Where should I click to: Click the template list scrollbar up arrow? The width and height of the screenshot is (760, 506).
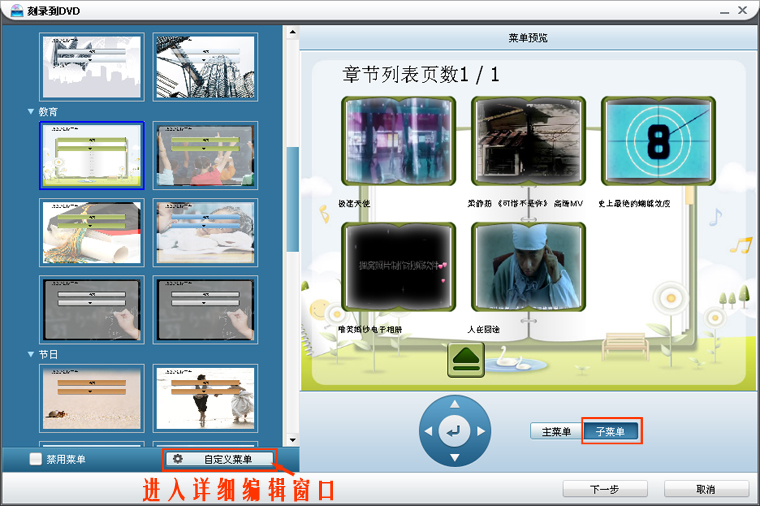[292, 32]
